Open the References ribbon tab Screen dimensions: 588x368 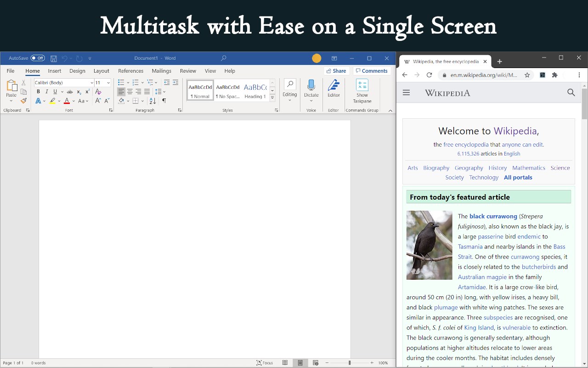130,71
